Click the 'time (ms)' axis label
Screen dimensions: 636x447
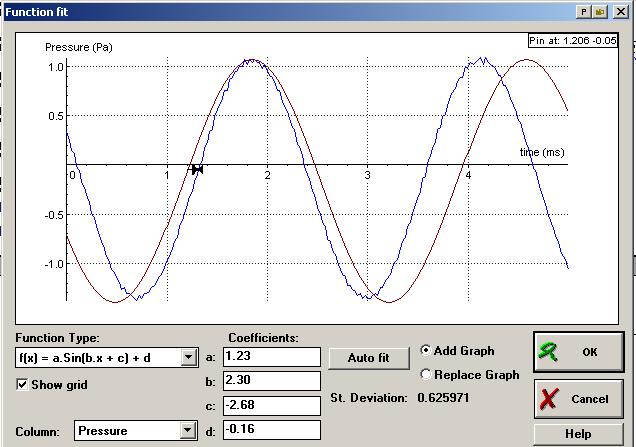click(x=542, y=152)
